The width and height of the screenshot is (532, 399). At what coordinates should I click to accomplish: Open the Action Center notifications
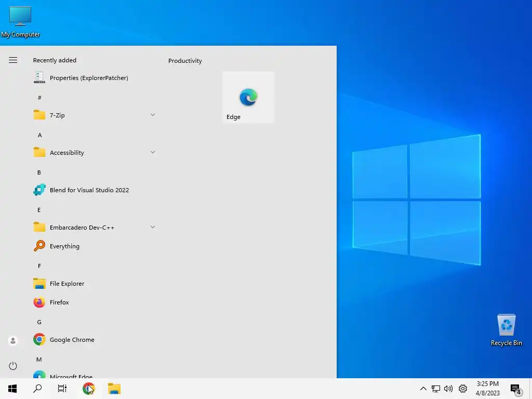[x=515, y=389]
